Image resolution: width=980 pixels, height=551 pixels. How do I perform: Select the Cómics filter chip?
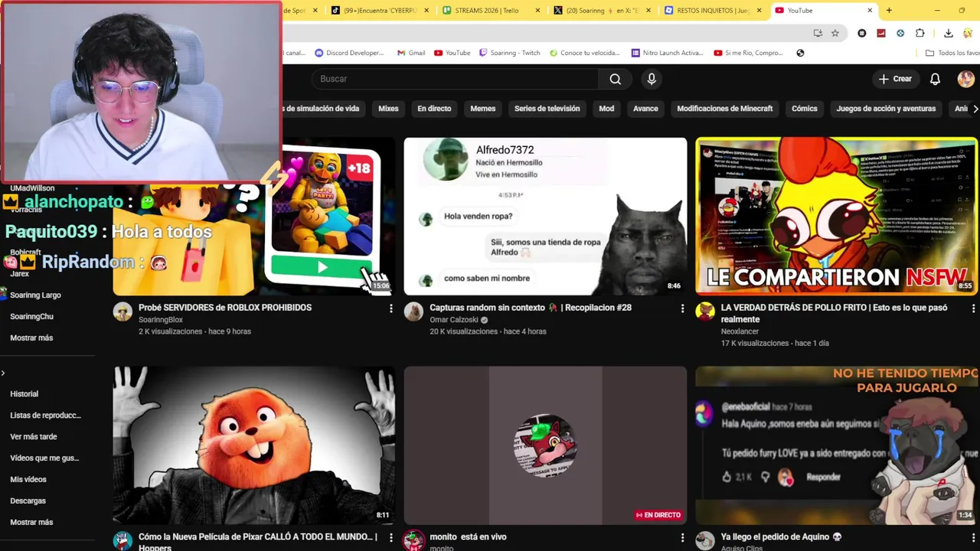(x=805, y=109)
